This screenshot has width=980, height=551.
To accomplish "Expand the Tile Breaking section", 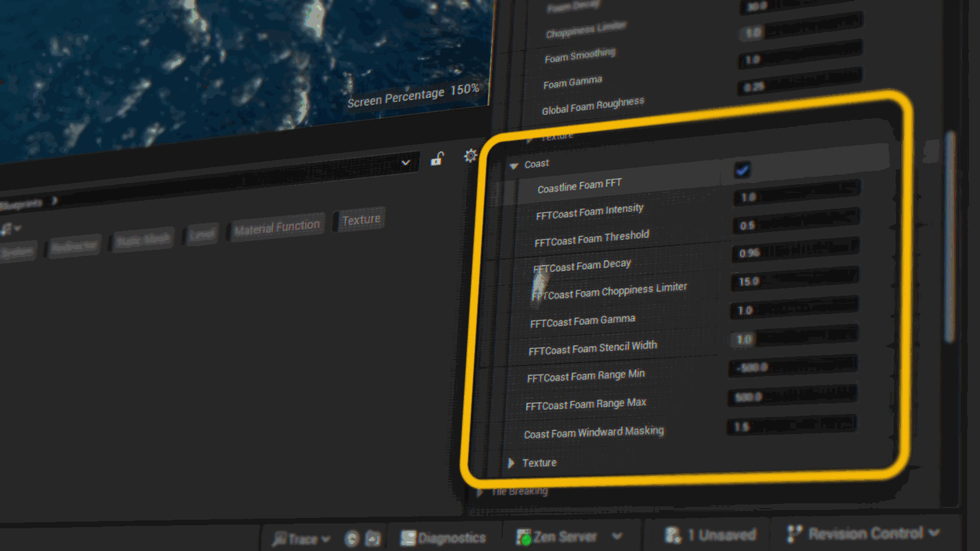I will [480, 492].
